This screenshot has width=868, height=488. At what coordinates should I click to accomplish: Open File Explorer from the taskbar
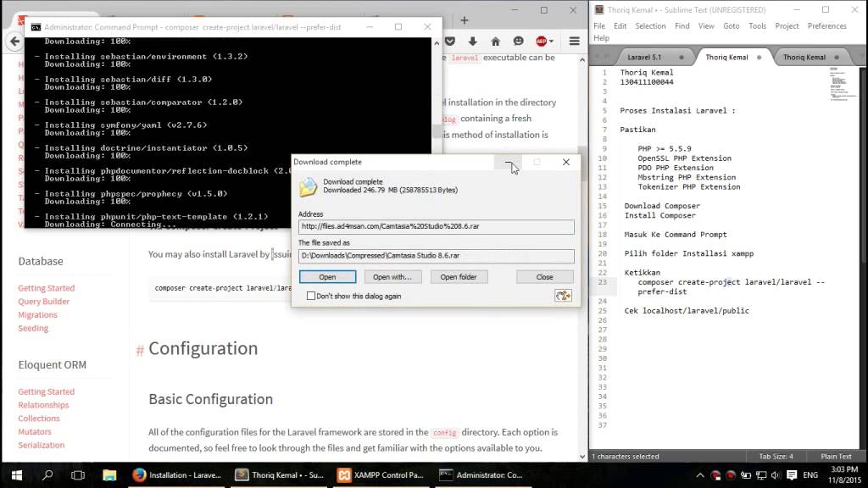[x=109, y=475]
